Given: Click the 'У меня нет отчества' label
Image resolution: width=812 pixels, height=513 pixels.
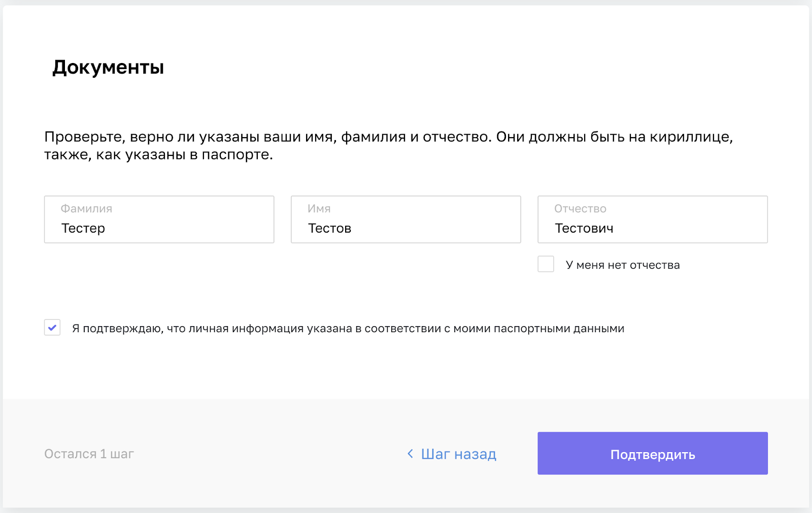Looking at the screenshot, I should [623, 265].
